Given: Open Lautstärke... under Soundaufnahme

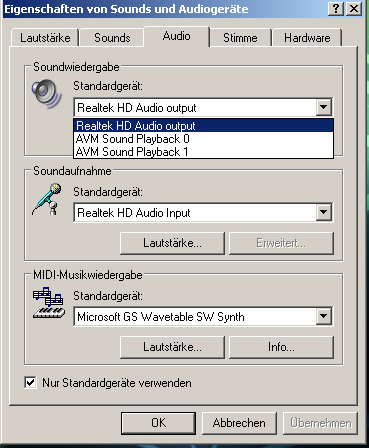Looking at the screenshot, I should tap(172, 243).
